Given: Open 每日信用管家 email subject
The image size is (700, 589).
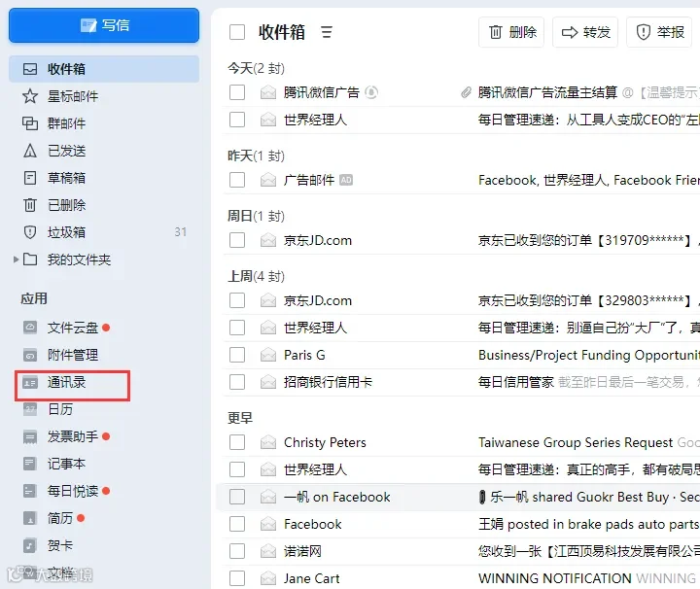Looking at the screenshot, I should 516,382.
